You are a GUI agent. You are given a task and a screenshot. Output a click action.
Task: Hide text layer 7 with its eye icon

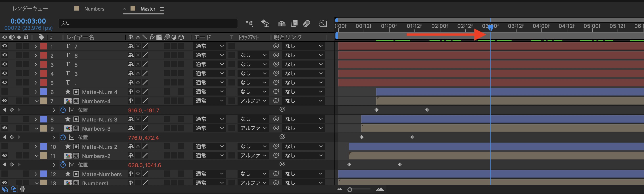tap(5, 46)
